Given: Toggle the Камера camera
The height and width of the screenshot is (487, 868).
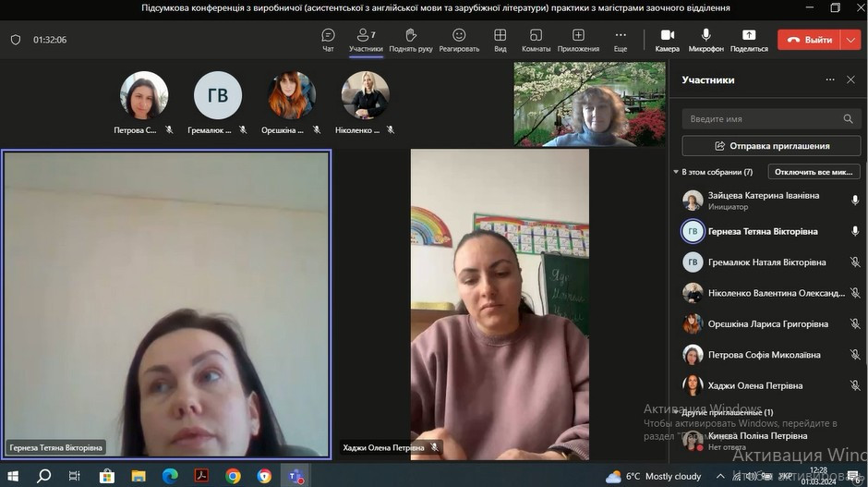Looking at the screenshot, I should click(x=667, y=40).
